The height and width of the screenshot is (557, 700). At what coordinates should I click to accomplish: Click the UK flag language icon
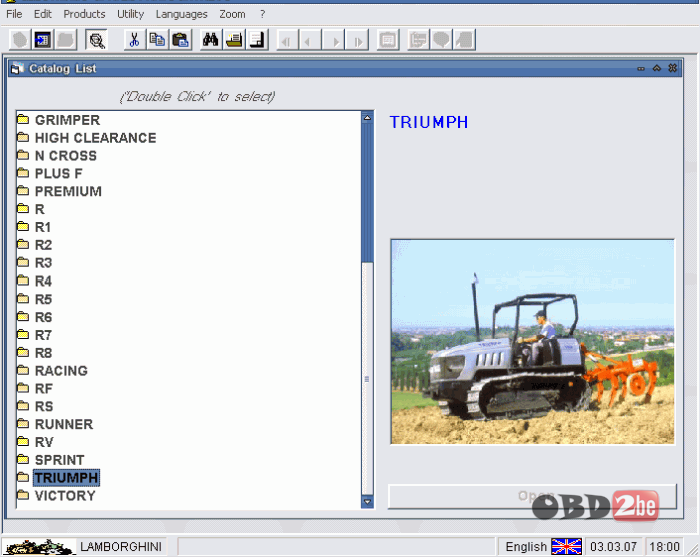(x=566, y=546)
